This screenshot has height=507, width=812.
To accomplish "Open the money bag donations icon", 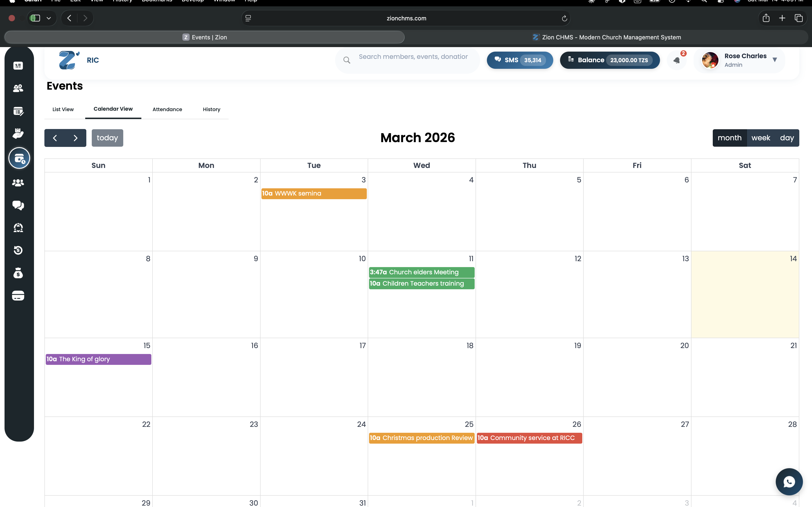I will point(18,273).
